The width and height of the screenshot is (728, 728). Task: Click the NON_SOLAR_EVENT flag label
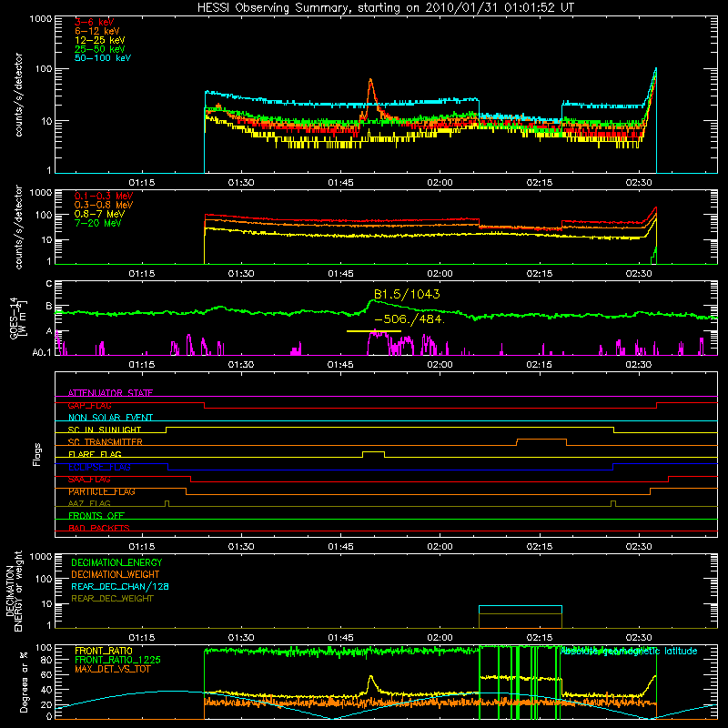click(x=110, y=418)
